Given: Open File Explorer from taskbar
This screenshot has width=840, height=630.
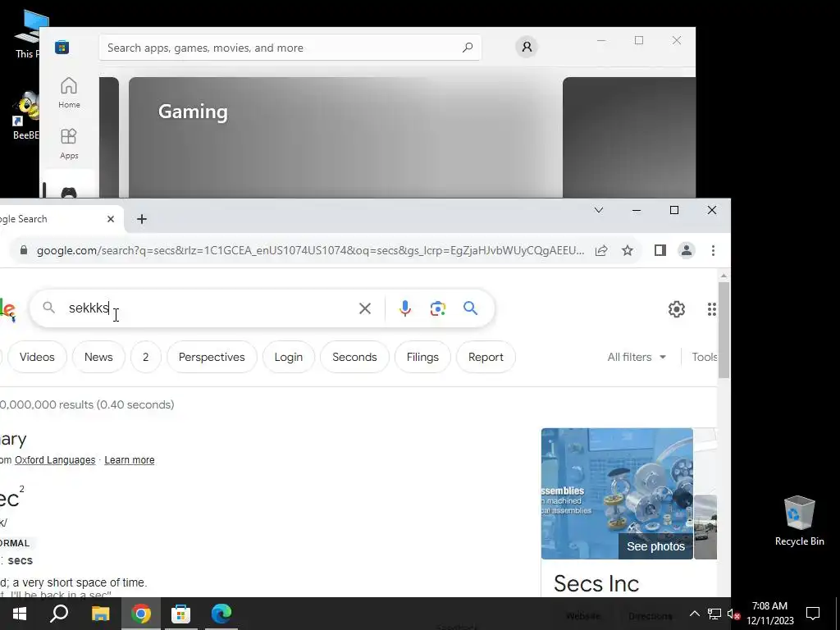Looking at the screenshot, I should (x=100, y=614).
